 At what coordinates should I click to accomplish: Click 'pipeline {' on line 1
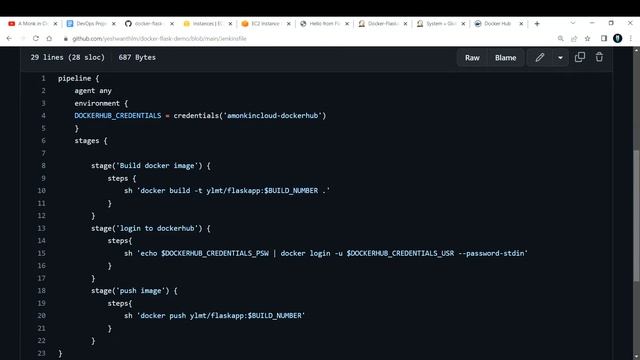tap(78, 78)
